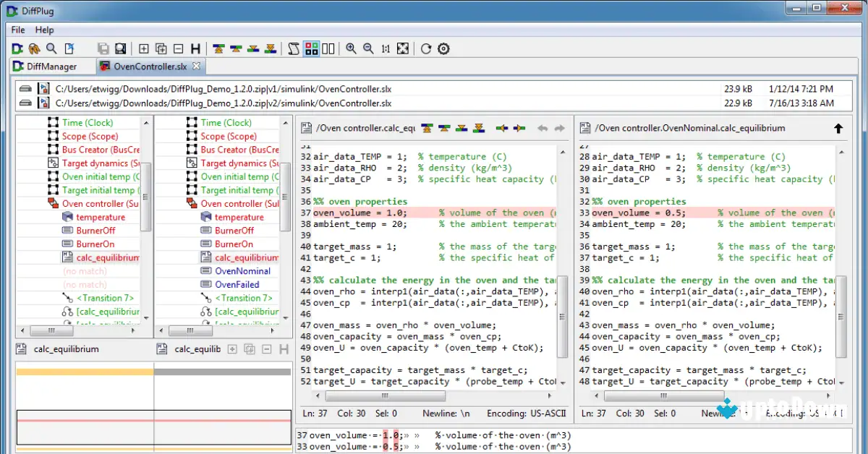
Task: Open the Settings gear icon
Action: pyautogui.click(x=443, y=48)
